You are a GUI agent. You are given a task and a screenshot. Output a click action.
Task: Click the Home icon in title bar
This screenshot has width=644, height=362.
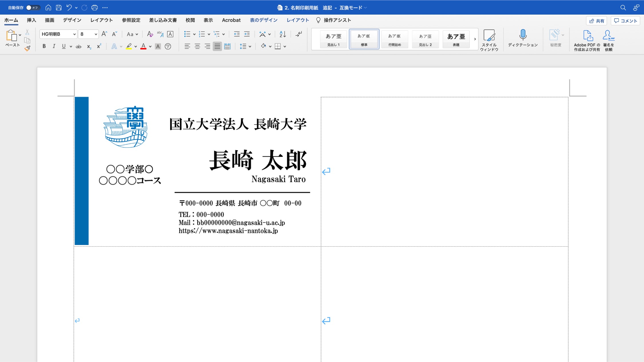click(48, 8)
